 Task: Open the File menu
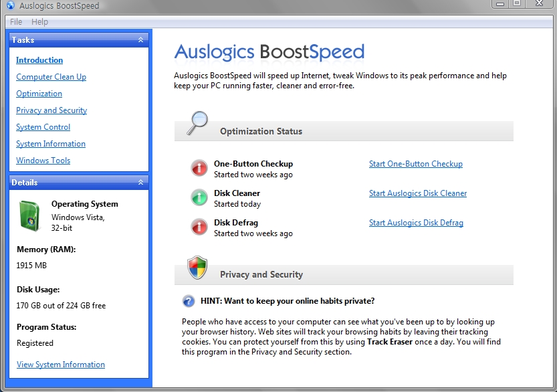16,21
